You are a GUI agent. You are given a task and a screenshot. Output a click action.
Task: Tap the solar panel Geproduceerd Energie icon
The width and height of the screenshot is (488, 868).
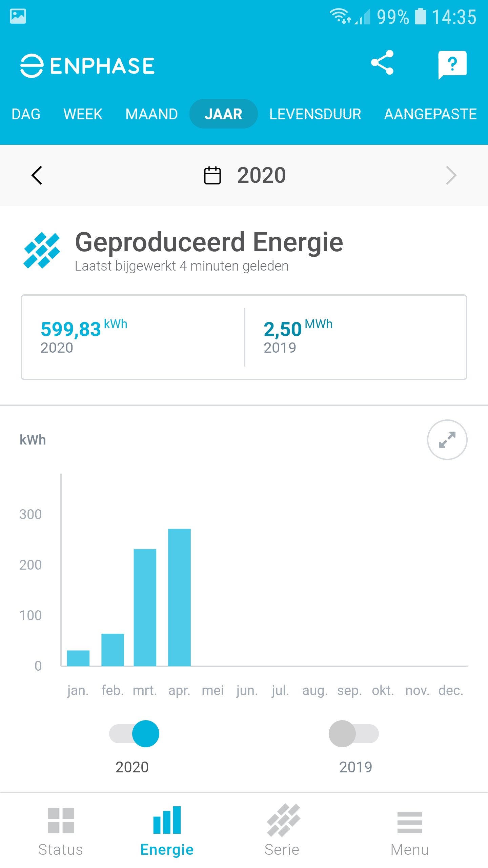click(x=42, y=250)
